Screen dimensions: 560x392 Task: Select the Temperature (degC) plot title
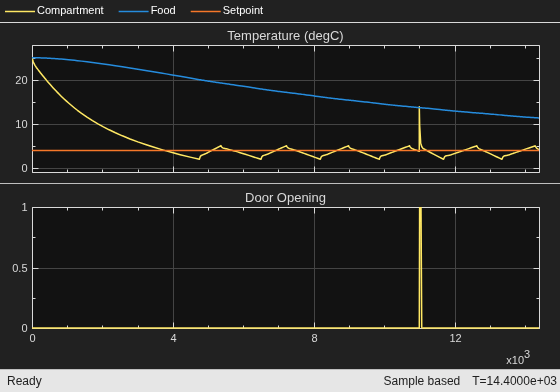tap(285, 36)
